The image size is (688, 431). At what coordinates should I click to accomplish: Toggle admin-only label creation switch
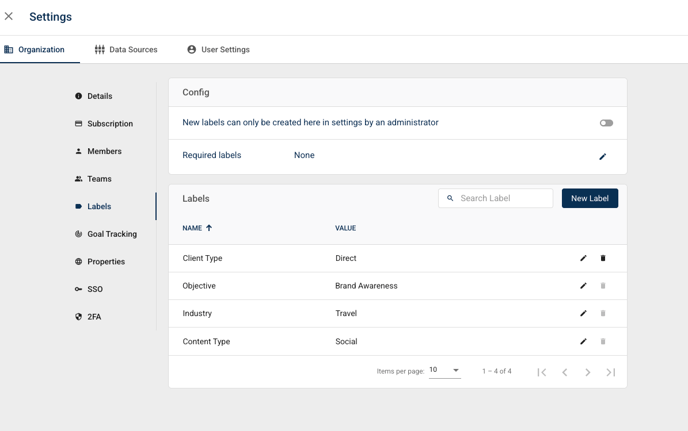click(606, 123)
